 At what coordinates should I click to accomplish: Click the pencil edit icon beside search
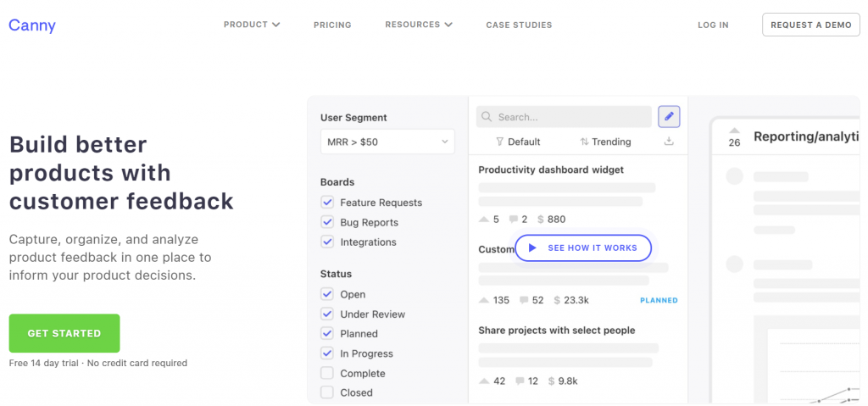(x=669, y=117)
